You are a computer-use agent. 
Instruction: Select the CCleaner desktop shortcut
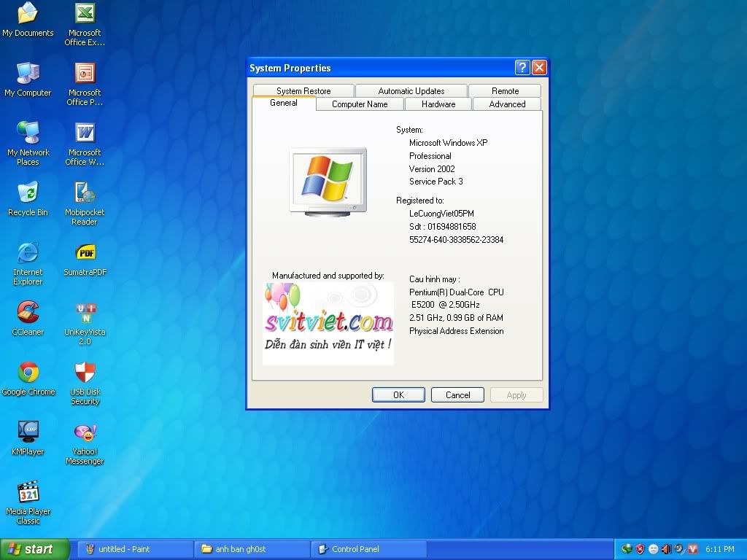coord(28,319)
